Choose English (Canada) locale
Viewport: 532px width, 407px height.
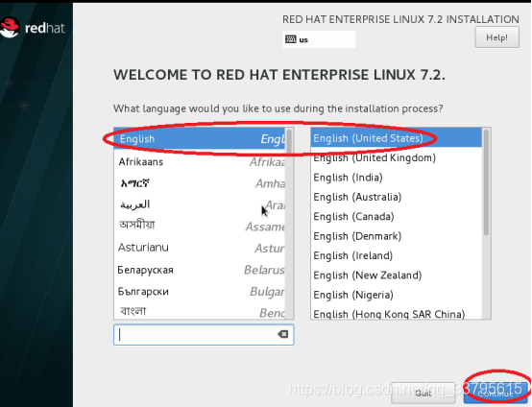pyautogui.click(x=396, y=216)
